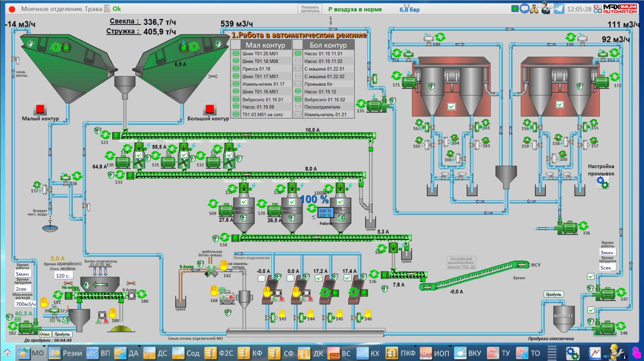
Task: Click the Home icon in bottom navigation
Action: click(x=7, y=353)
